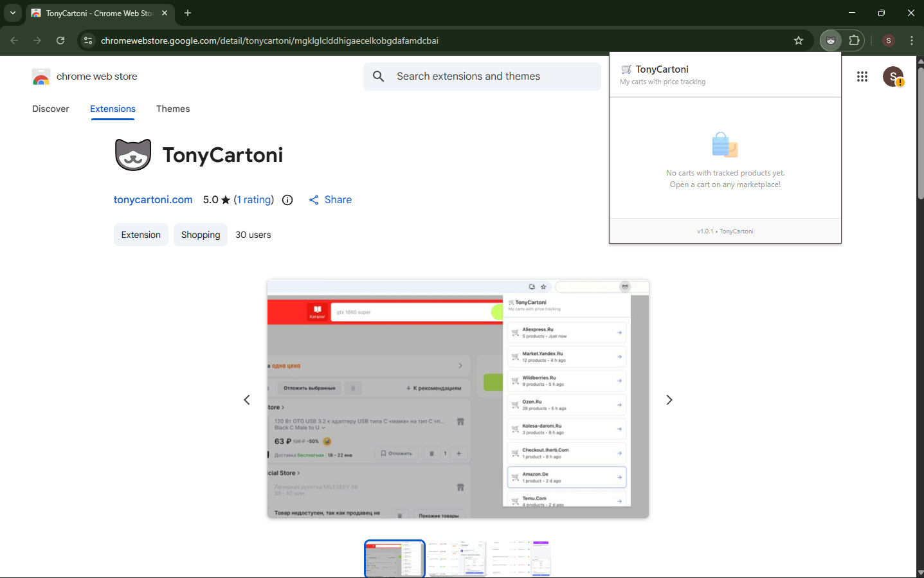Screen dimensions: 924x578
Task: Click the 'v1.0.1 • TonyCartoni' popup footer
Action: point(725,231)
